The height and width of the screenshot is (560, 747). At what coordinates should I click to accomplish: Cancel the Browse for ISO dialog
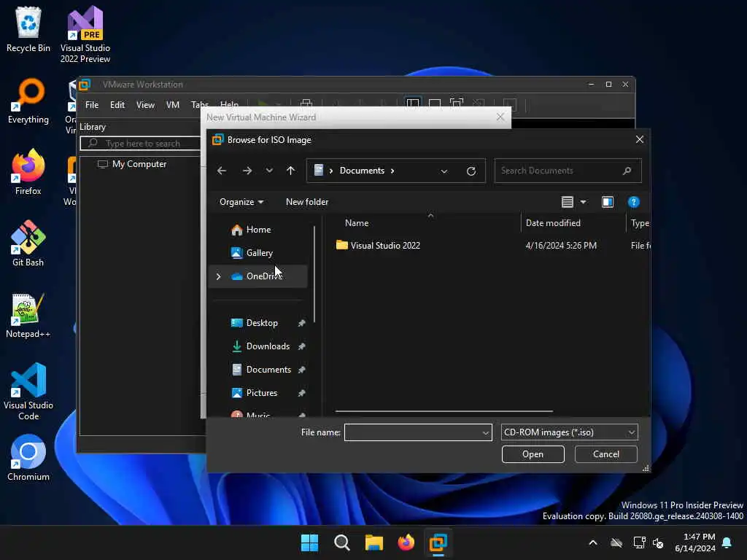tap(606, 454)
